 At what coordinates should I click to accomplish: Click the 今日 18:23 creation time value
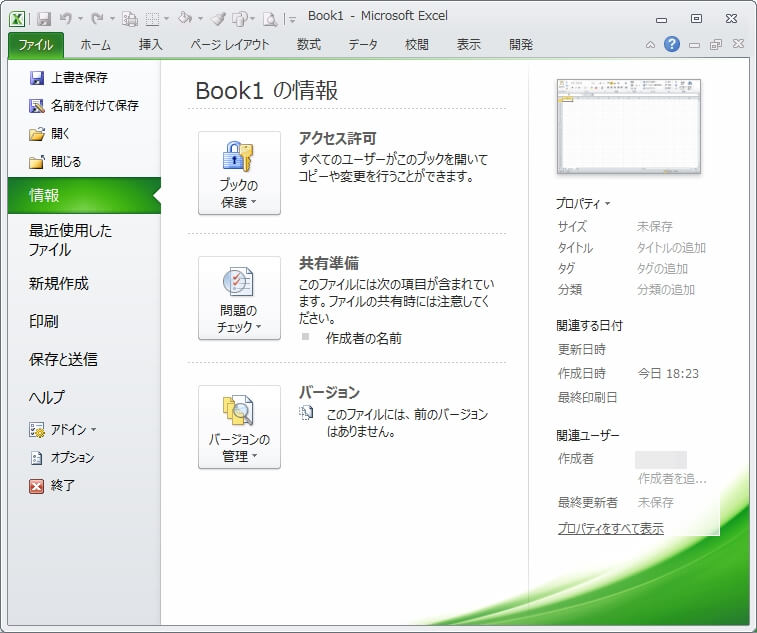[x=668, y=374]
